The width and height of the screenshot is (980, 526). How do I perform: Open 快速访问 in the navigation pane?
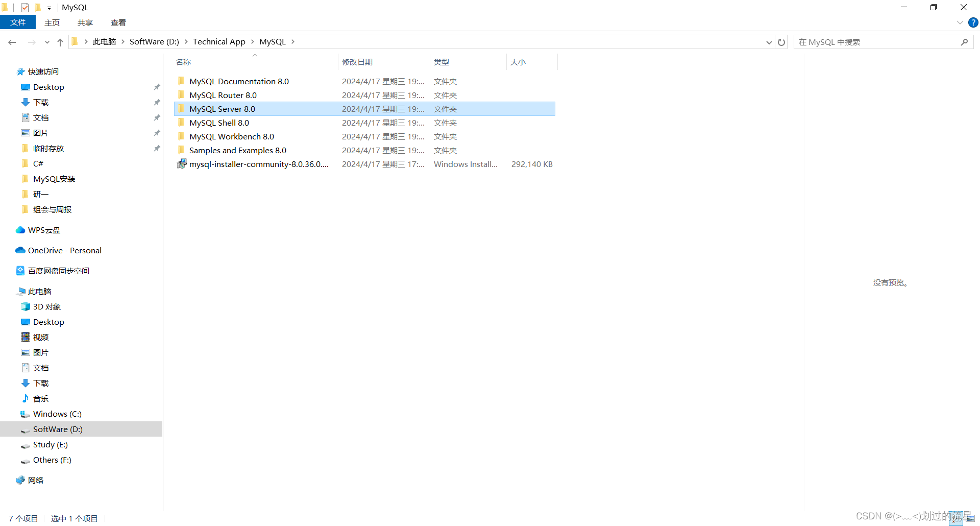pos(43,71)
